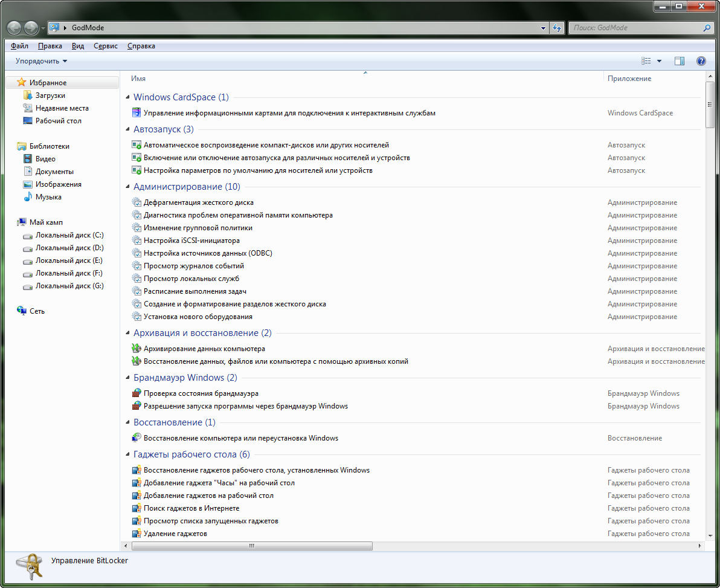Click the Рабочий стол icon
The height and width of the screenshot is (588, 720).
(28, 121)
